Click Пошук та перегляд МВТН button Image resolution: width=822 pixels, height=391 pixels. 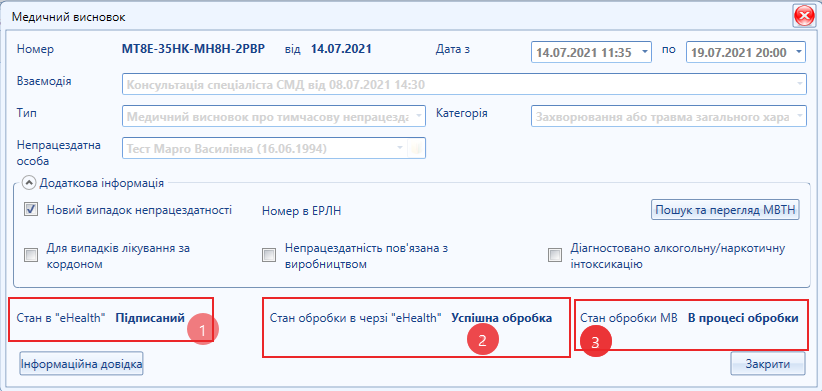[x=725, y=210]
